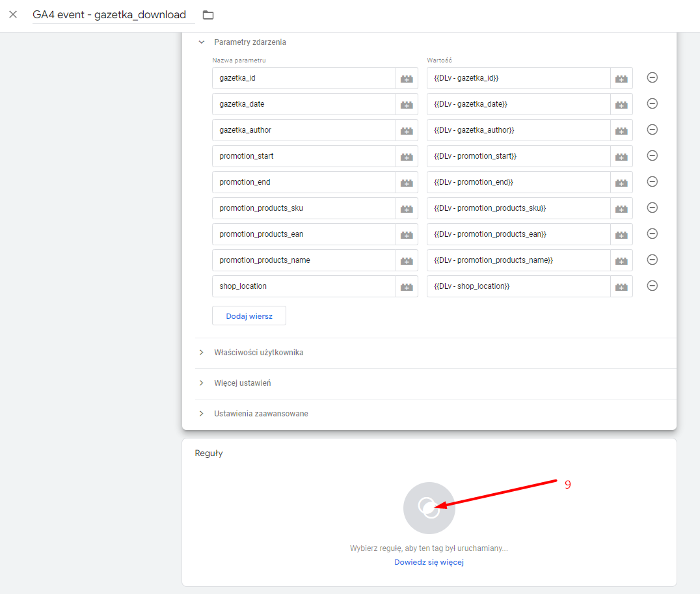Click the folder icon next to tag name
Viewport: 700px width, 594px height.
point(208,15)
